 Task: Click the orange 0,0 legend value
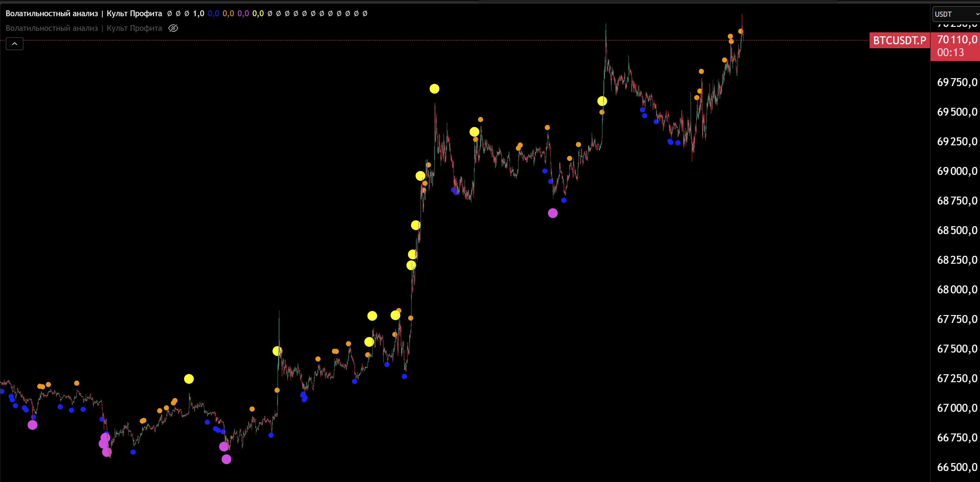pos(228,13)
